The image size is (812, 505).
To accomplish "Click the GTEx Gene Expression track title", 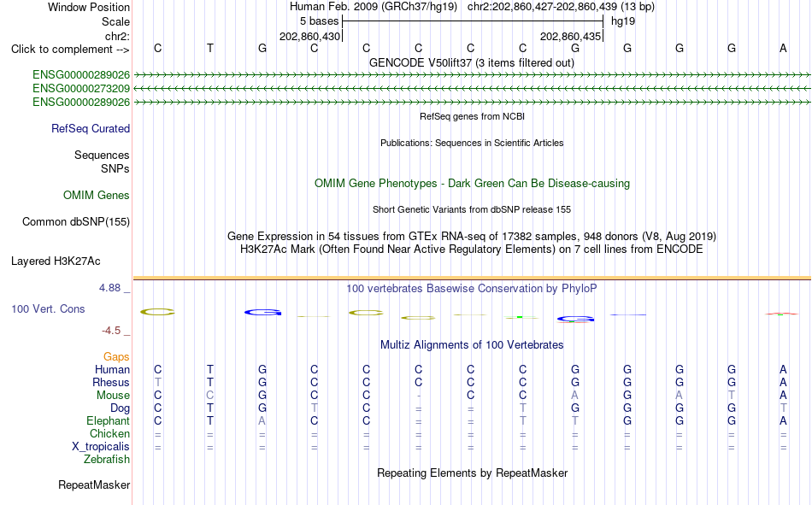I will point(472,236).
